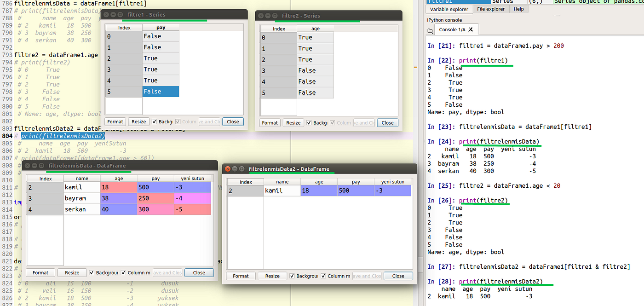Uncheck Background checkbox in filtrelenmisData window
Image resolution: width=644 pixels, height=306 pixels.
(x=92, y=272)
